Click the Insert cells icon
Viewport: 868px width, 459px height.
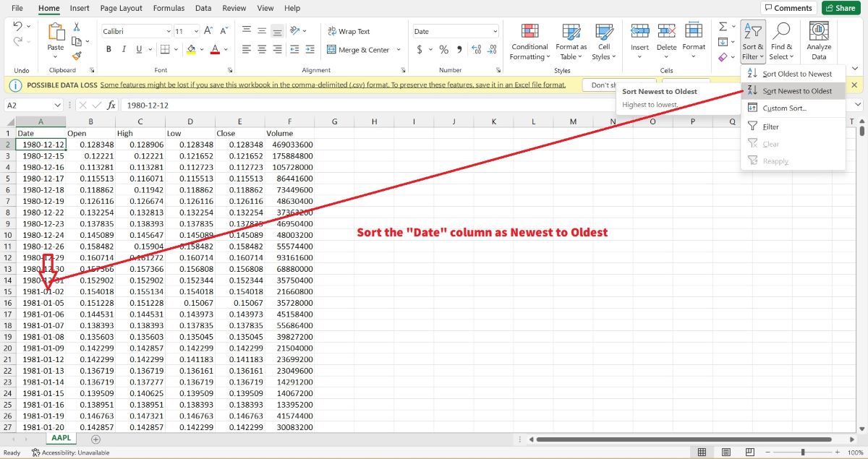pyautogui.click(x=639, y=32)
